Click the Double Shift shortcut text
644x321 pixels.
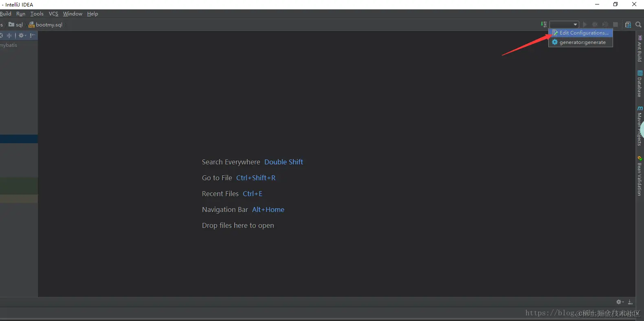coord(284,162)
